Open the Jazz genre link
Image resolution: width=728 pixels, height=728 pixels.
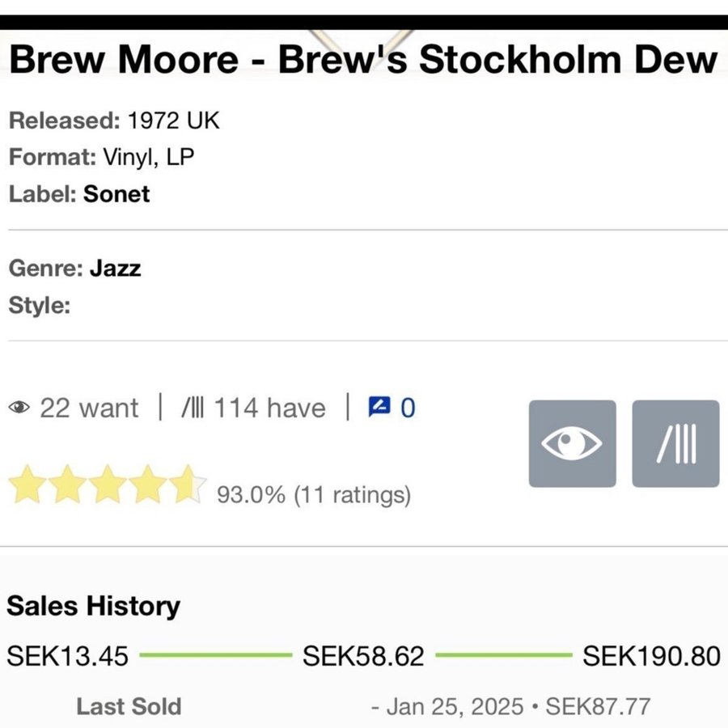tap(115, 269)
